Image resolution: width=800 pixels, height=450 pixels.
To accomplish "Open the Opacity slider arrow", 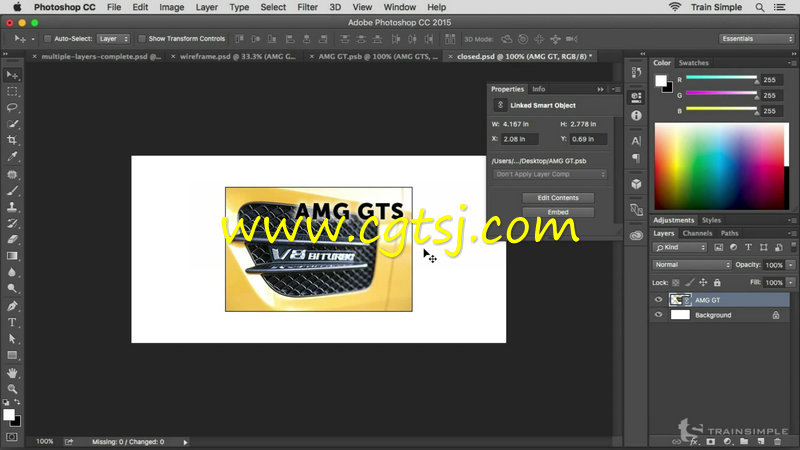I will point(791,265).
